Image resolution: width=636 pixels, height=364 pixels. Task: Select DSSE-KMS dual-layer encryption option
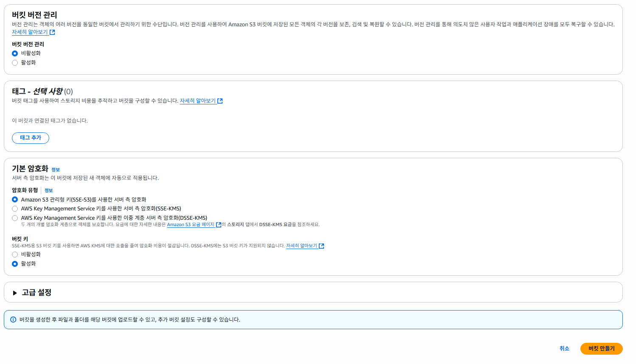(x=15, y=218)
